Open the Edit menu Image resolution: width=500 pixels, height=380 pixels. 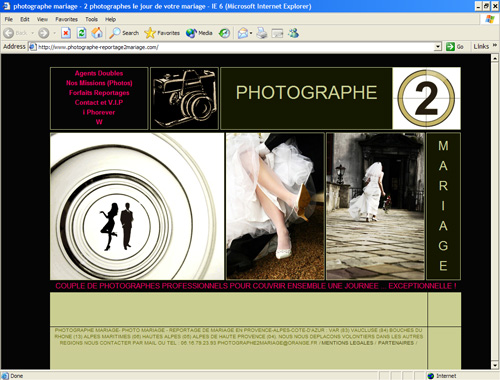25,19
